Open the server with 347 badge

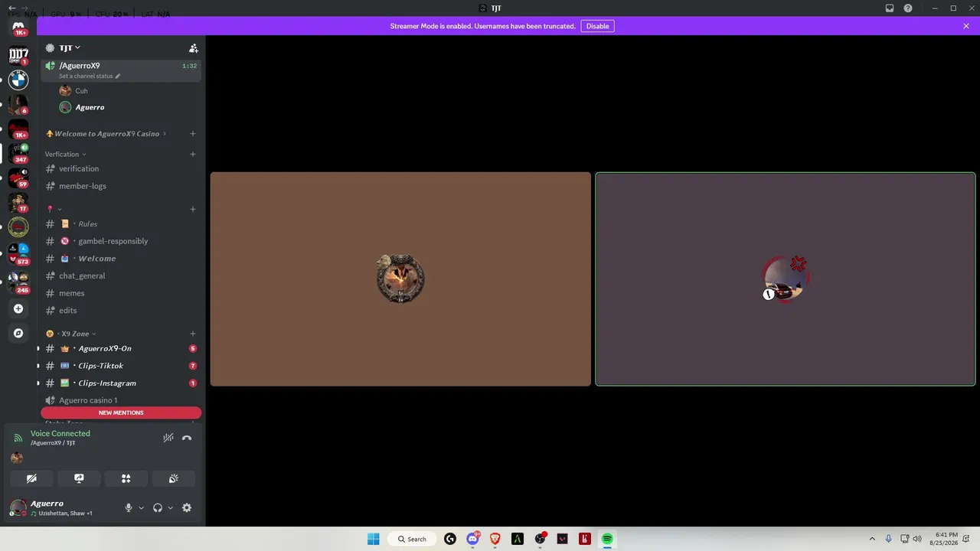tap(18, 153)
